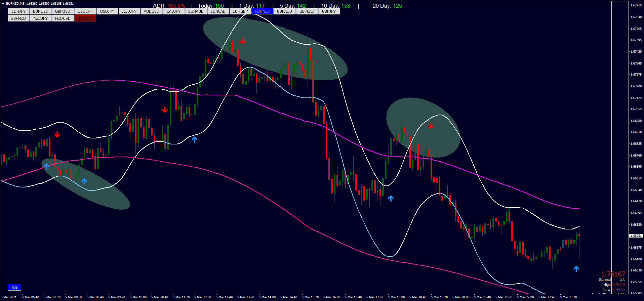
Task: Click the red down arrow below the CADJPY button
Action: (165, 110)
